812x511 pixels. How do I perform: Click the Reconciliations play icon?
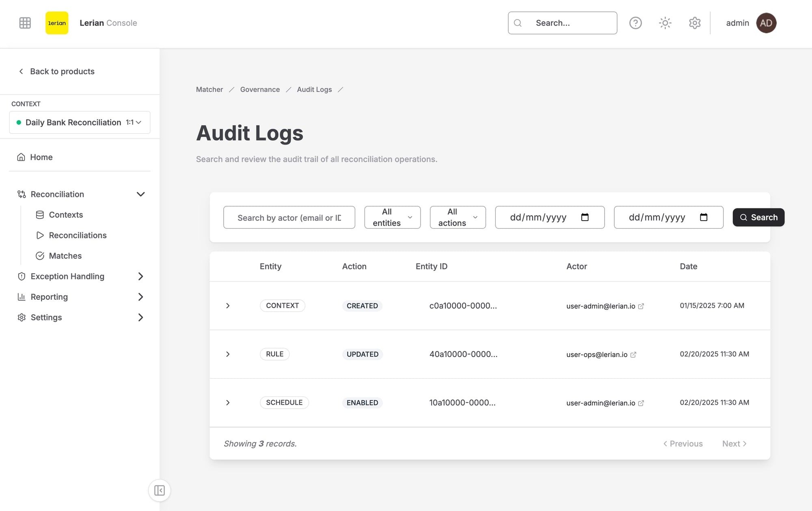pos(40,235)
